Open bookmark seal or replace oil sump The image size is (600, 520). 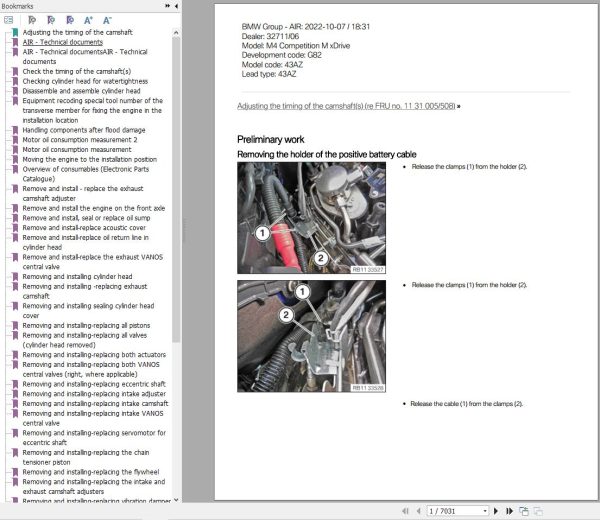pos(86,218)
